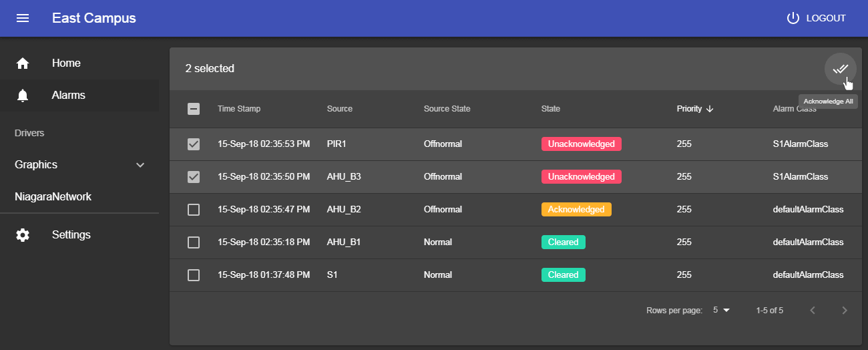Viewport: 868px width, 350px height.
Task: Open the Rows per page dropdown
Action: coord(722,310)
